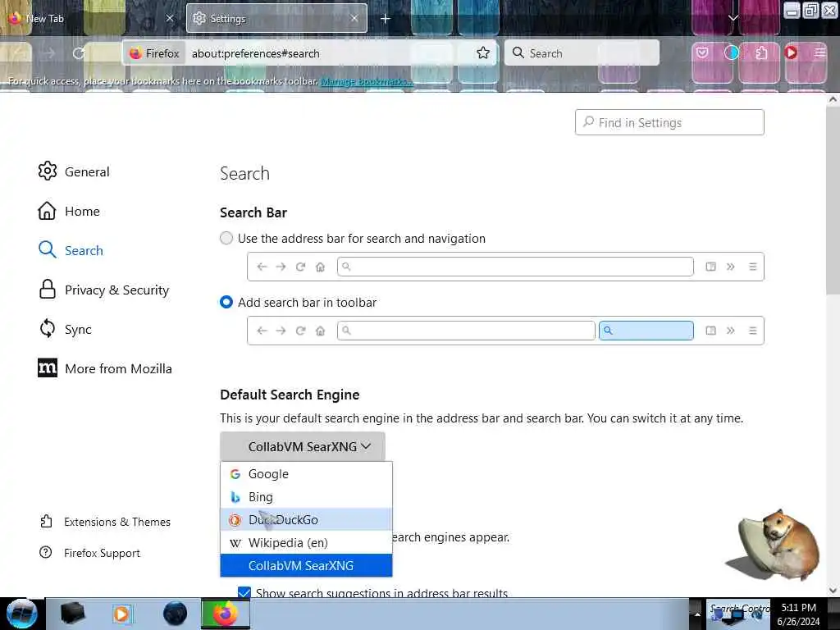Click the Default Search Engine heading

coord(290,395)
